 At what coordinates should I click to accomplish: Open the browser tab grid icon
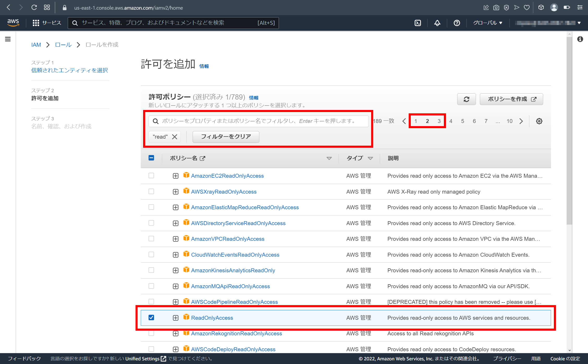47,8
